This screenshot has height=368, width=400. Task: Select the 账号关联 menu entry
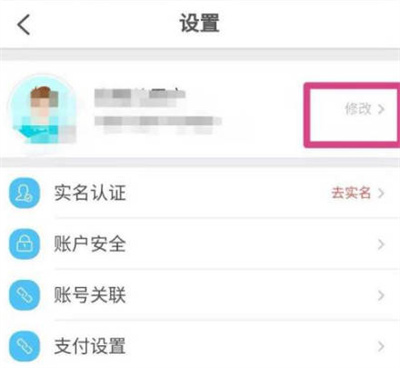point(200,295)
